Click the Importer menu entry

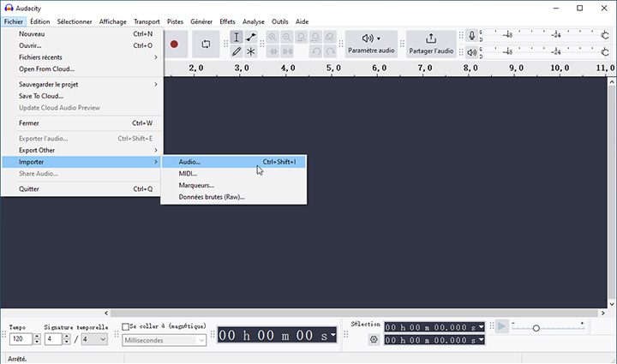pyautogui.click(x=82, y=162)
